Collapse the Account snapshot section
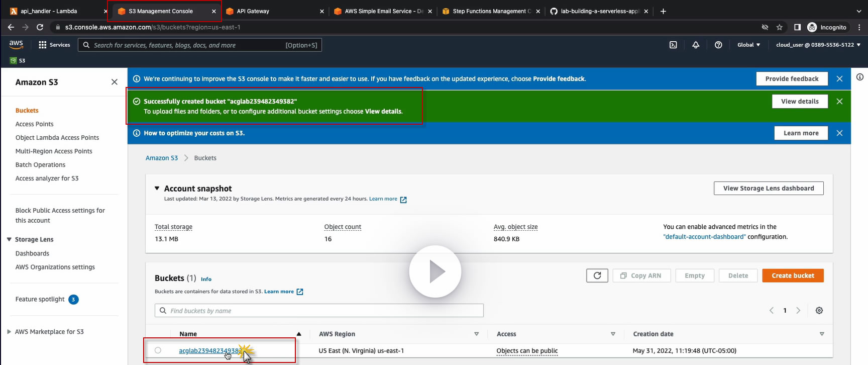 (157, 188)
